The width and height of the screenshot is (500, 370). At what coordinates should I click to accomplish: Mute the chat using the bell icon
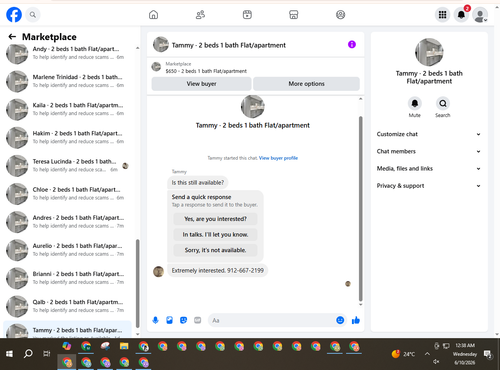(415, 104)
